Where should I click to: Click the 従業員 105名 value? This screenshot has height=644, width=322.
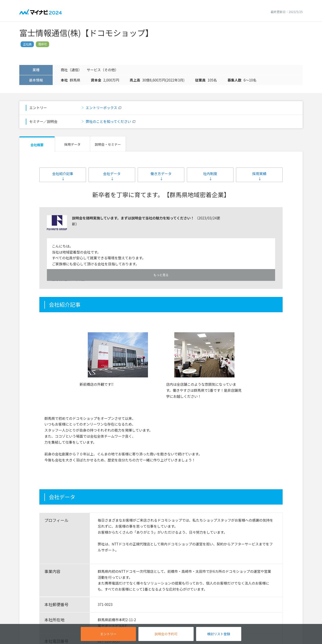point(206,80)
